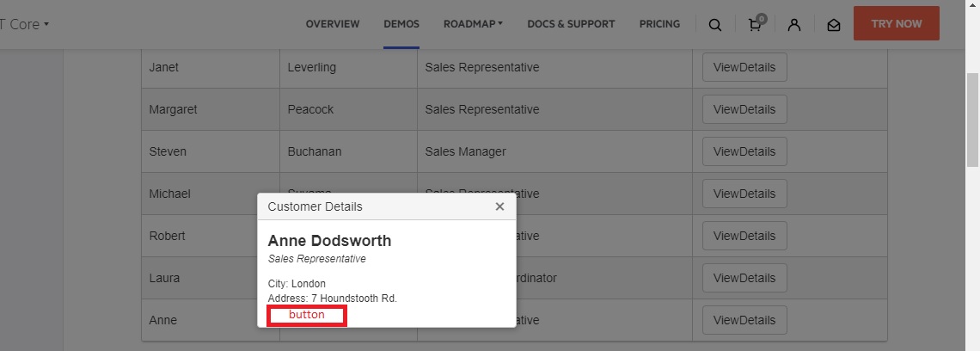Open Docs & Support page

click(x=571, y=24)
